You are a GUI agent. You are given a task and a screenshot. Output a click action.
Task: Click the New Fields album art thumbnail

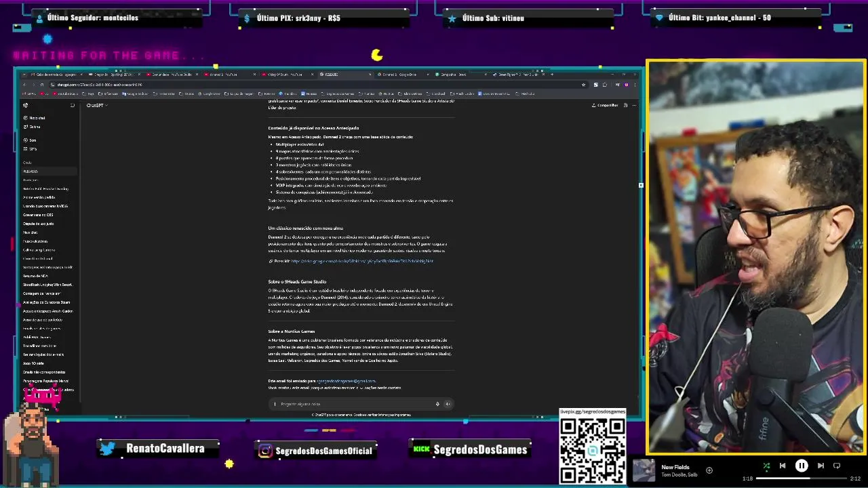[644, 470]
